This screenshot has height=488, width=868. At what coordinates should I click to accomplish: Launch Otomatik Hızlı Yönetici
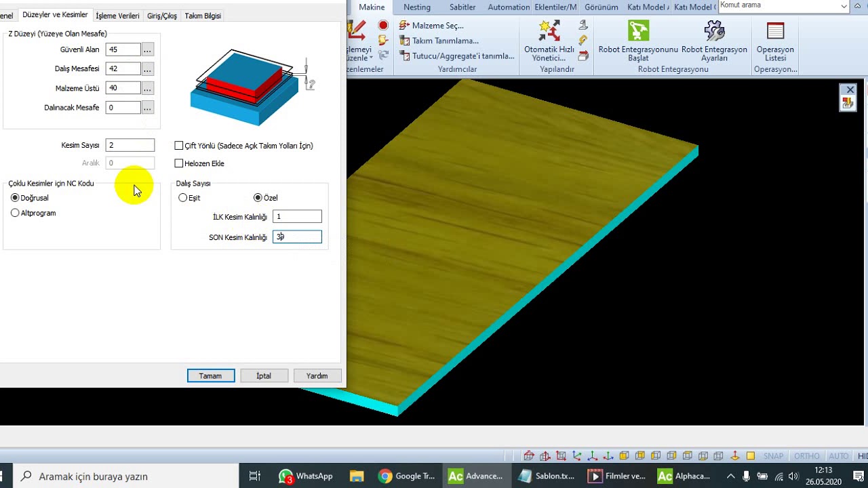pos(549,41)
